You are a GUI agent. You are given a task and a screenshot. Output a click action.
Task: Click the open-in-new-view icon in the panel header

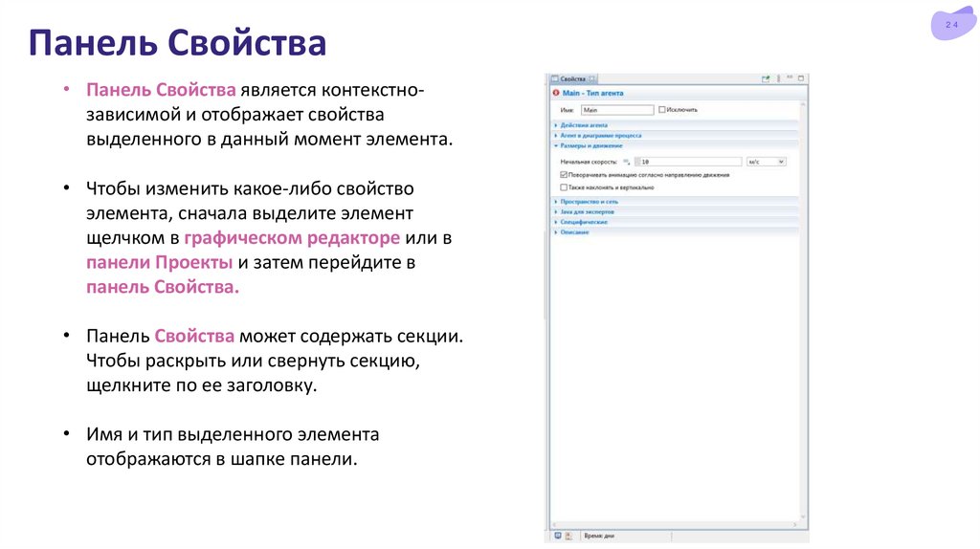tap(766, 78)
